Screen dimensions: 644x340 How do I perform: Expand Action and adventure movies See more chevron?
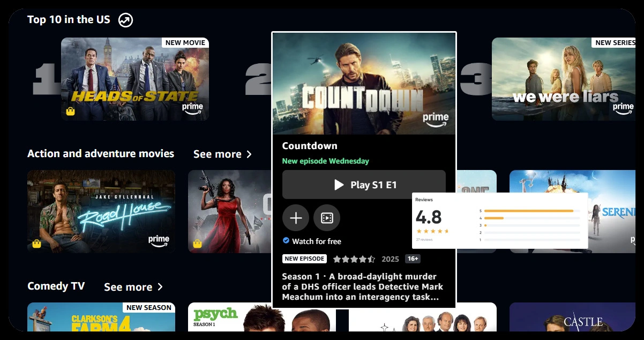point(249,154)
